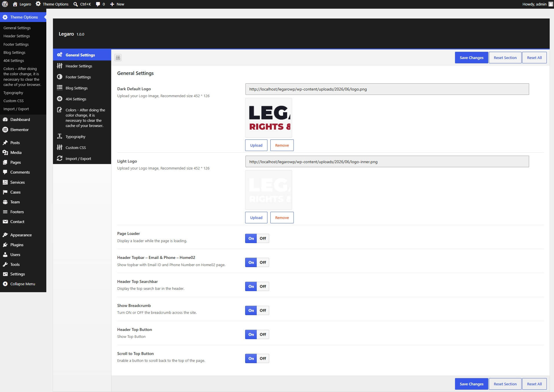Collapse the admin sidebar menu

tap(23, 284)
